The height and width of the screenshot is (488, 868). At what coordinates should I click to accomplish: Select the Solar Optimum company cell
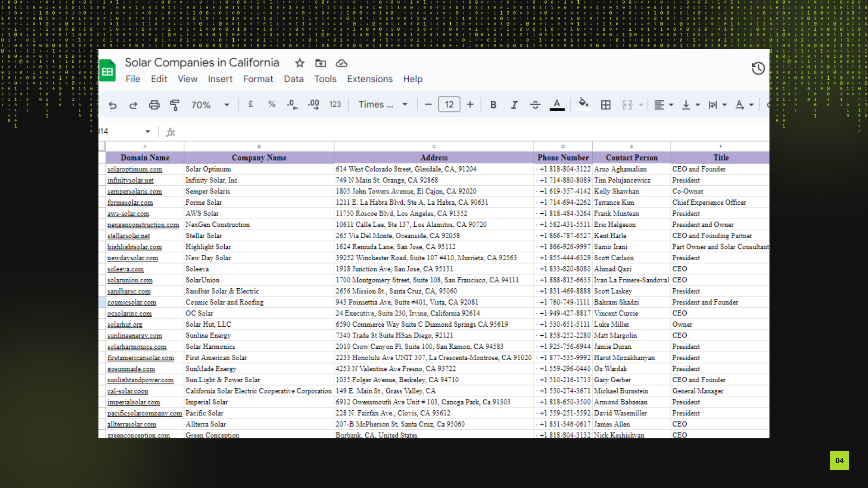259,169
